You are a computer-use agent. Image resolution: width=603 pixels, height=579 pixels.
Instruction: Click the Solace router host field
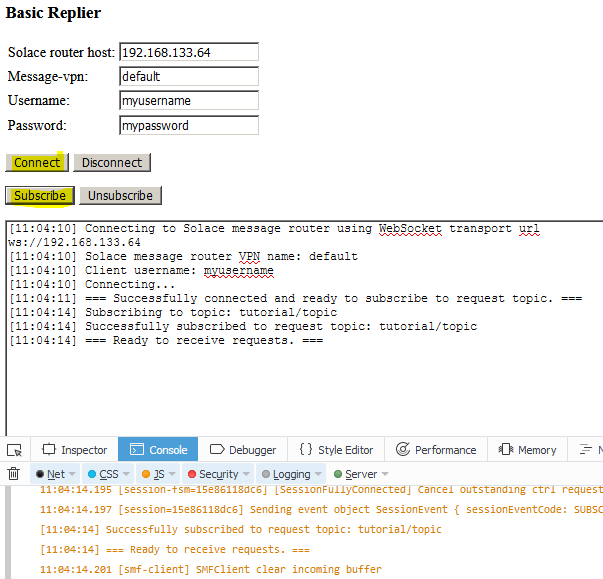pos(188,52)
